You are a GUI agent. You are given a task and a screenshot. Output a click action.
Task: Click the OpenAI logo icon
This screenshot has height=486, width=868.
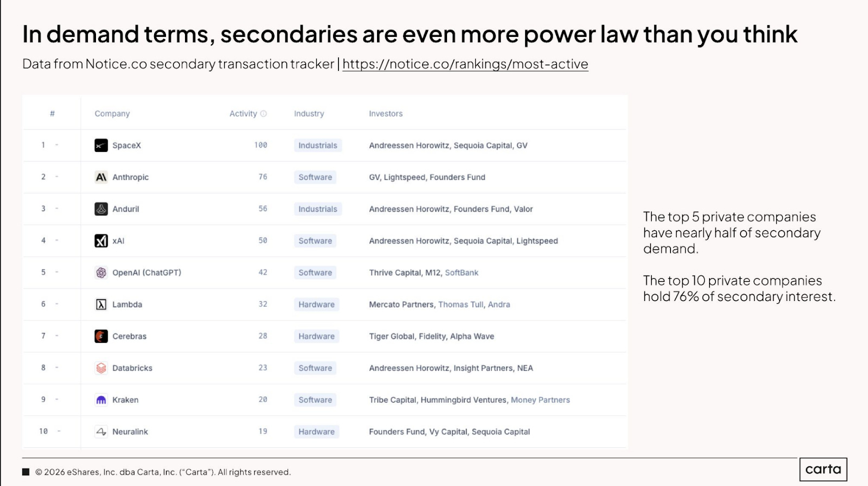tap(101, 273)
